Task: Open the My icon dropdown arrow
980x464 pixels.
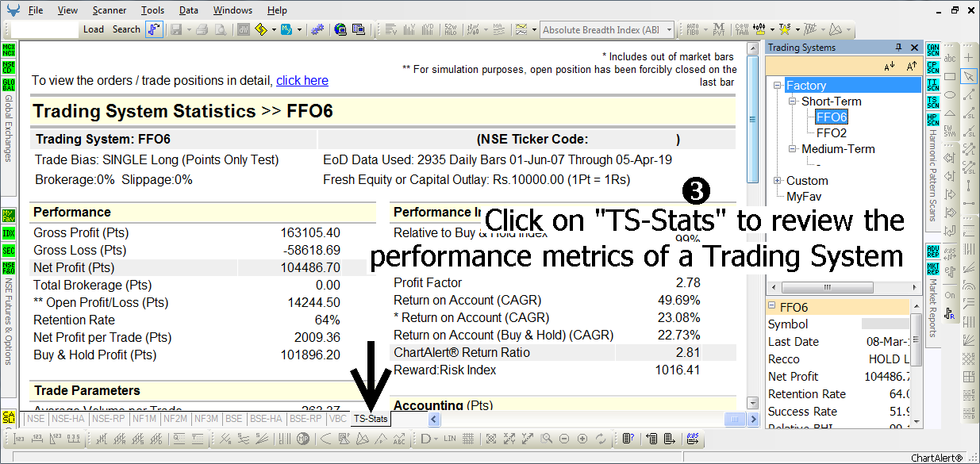Action: [x=299, y=29]
